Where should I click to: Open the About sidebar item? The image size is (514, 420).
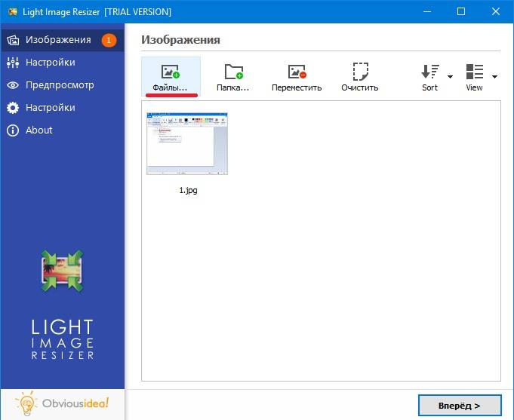[x=38, y=130]
